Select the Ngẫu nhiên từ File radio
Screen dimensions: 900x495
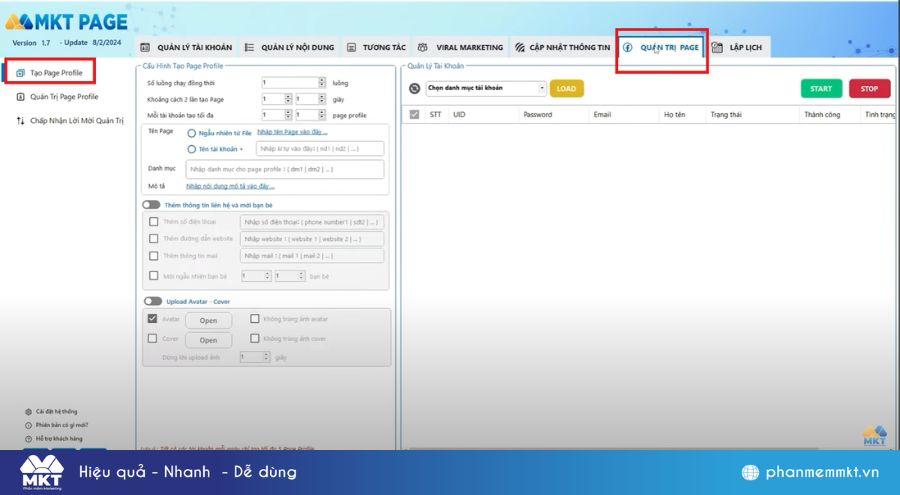coord(192,133)
